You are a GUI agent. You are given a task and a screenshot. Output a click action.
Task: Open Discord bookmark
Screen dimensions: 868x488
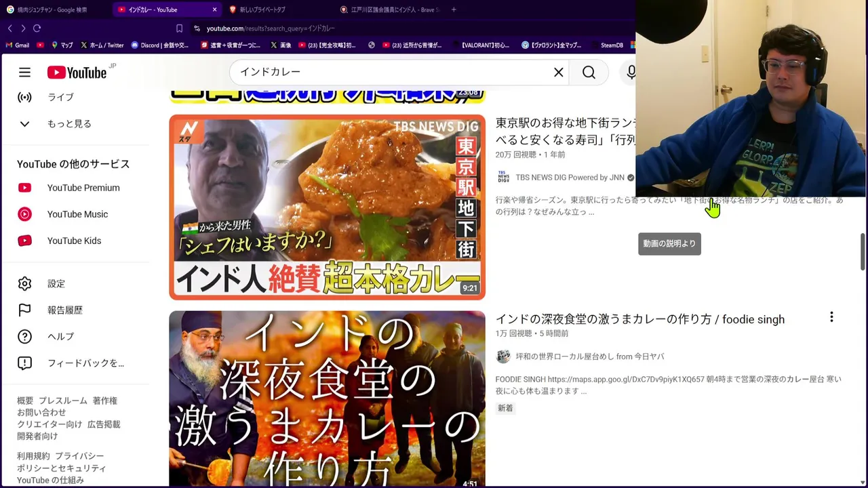coord(160,45)
